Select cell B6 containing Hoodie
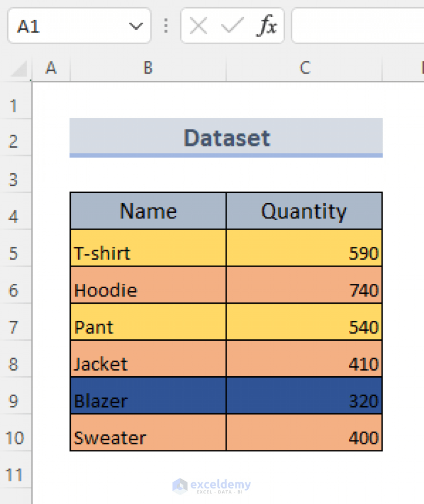The height and width of the screenshot is (504, 424). tap(148, 290)
